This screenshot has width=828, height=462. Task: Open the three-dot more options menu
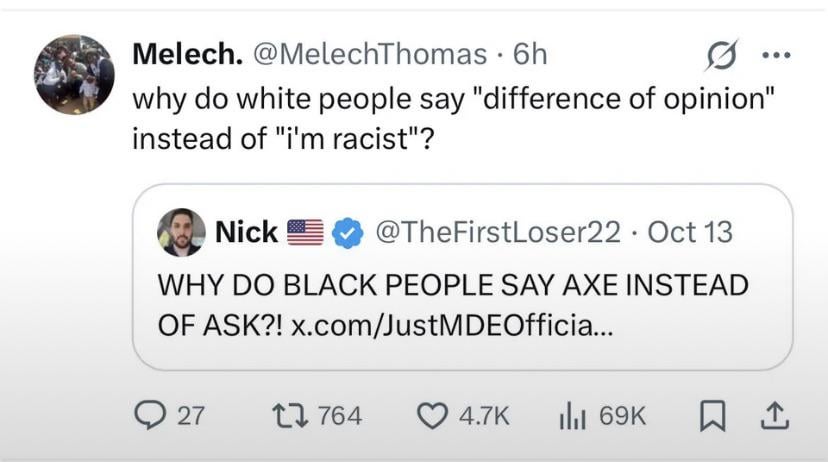(x=776, y=56)
